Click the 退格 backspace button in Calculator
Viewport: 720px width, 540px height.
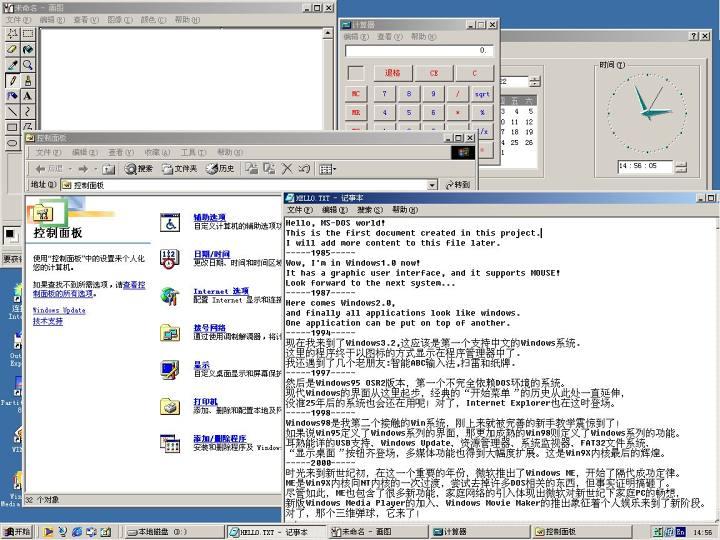393,73
